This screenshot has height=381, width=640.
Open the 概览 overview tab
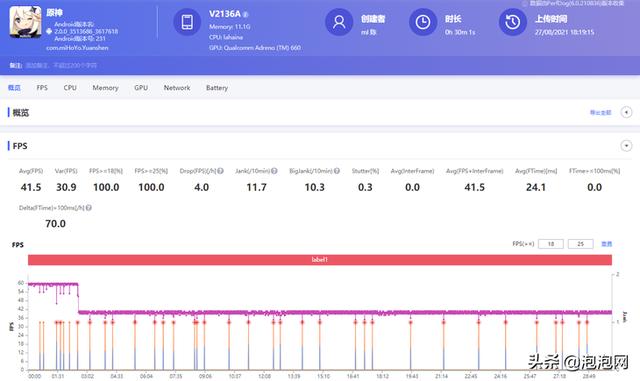coord(14,88)
